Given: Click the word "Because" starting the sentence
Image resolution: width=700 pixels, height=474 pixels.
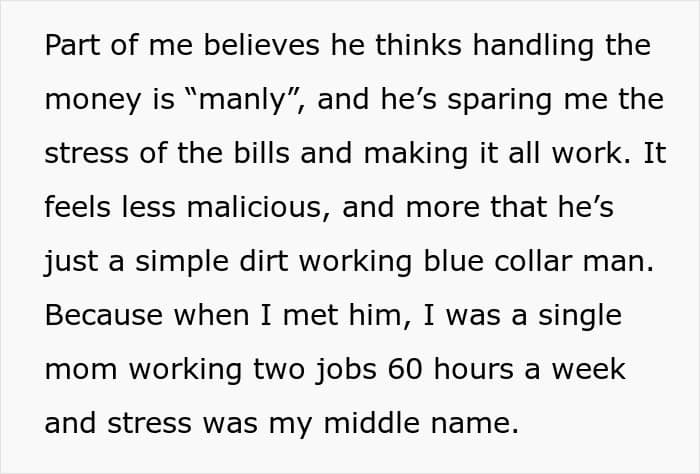Looking at the screenshot, I should pyautogui.click(x=104, y=316).
